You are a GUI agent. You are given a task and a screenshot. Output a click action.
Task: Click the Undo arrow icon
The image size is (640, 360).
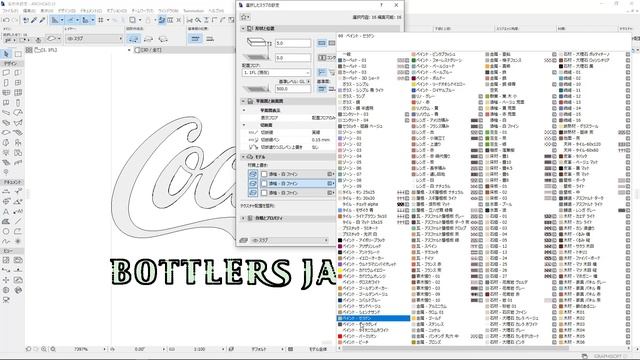(x=6, y=20)
